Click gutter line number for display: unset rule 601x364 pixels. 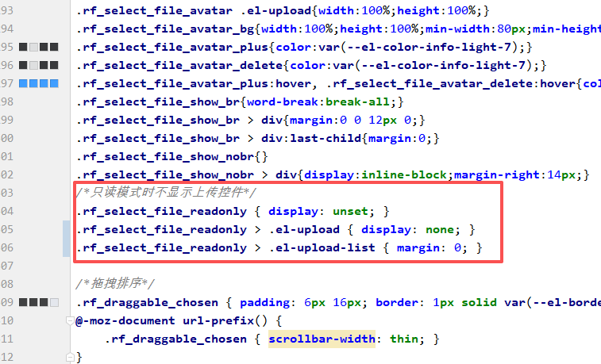tap(8, 211)
